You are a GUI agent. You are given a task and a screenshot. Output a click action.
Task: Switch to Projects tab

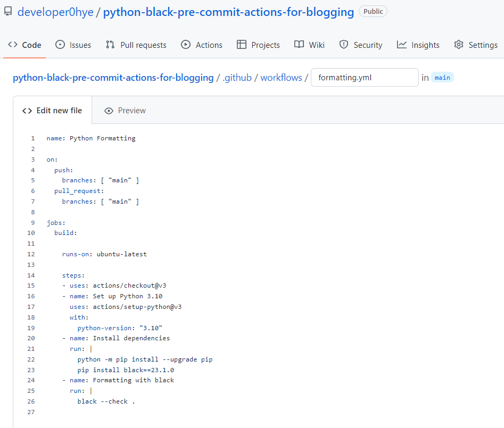click(258, 45)
